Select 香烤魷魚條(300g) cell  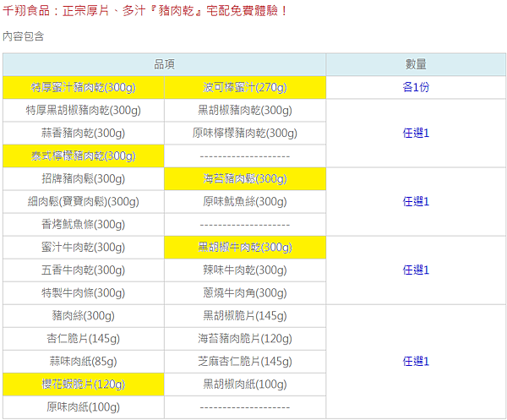click(x=84, y=225)
